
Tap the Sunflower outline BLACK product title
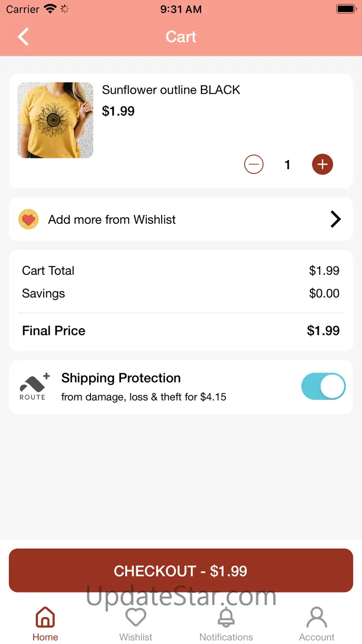[x=171, y=90]
